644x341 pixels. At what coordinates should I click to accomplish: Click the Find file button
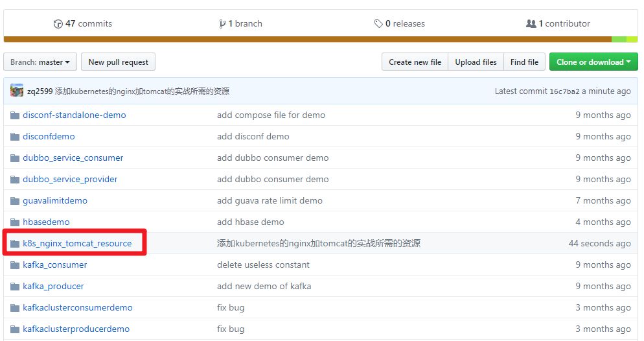click(525, 62)
